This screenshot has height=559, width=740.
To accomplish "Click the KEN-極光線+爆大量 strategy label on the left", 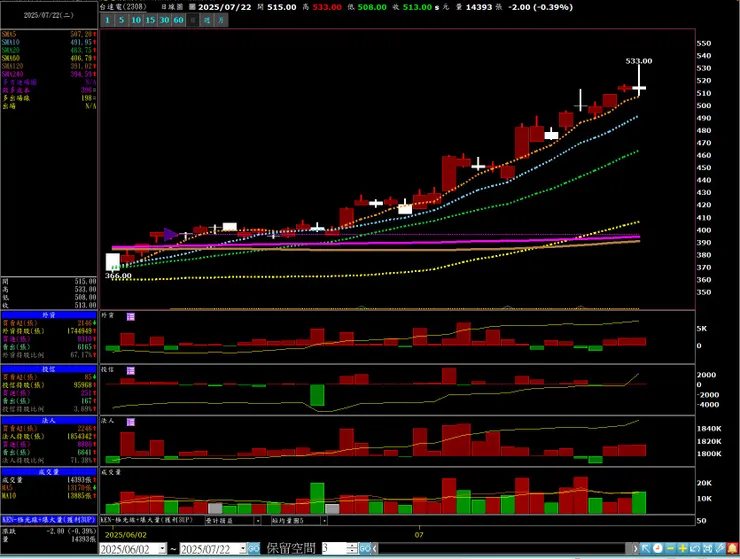I will pyautogui.click(x=49, y=519).
